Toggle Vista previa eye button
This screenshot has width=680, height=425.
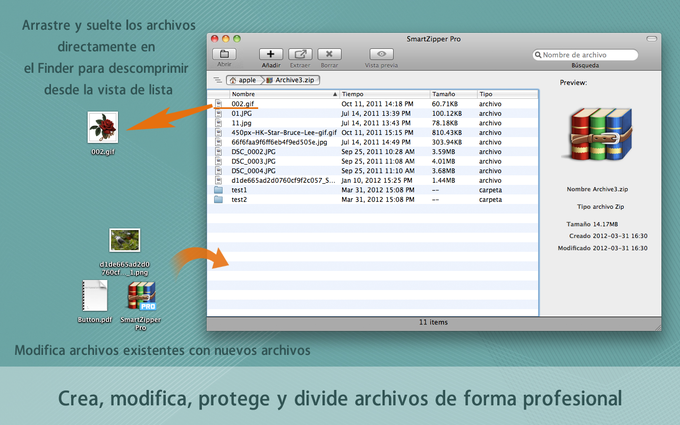point(381,54)
